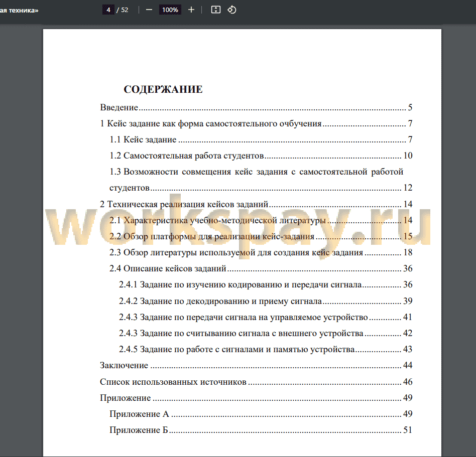Jump to 'Приложение А'
The height and width of the screenshot is (457, 476).
[261, 414]
